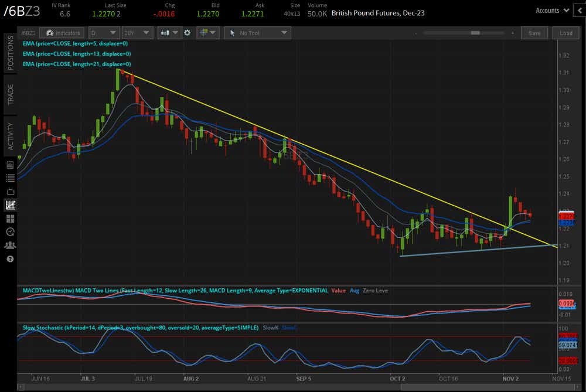Click the Bid price 1.2270
Image resolution: width=586 pixels, height=392 pixels.
point(208,14)
